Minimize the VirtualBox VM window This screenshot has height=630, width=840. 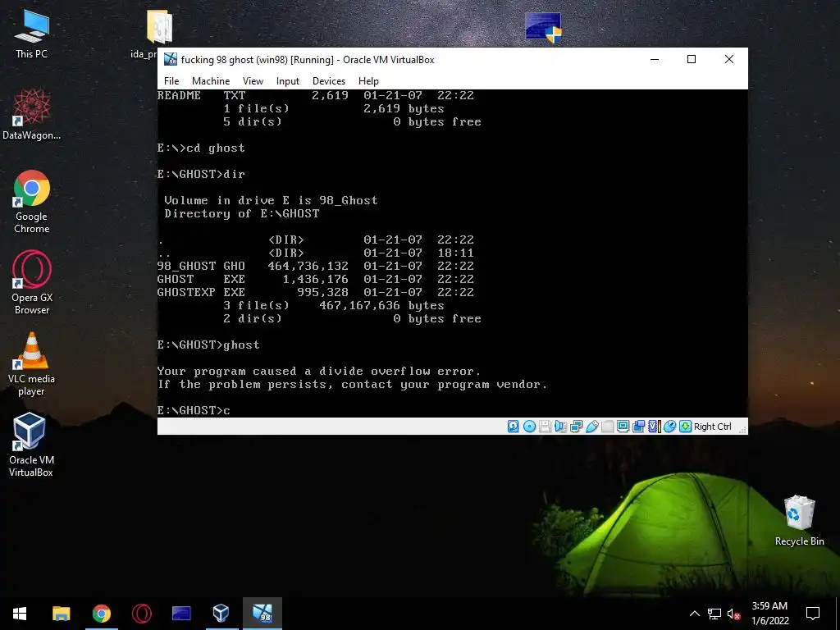(x=655, y=59)
